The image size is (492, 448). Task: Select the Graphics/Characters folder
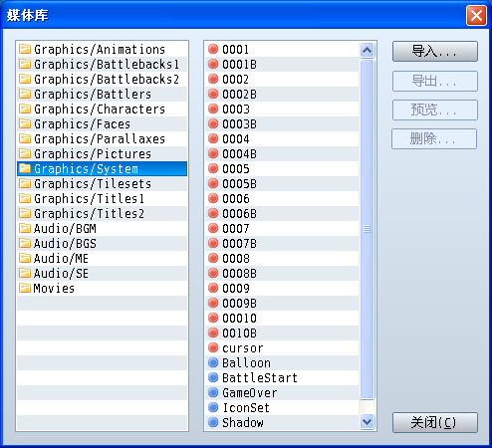tap(103, 109)
